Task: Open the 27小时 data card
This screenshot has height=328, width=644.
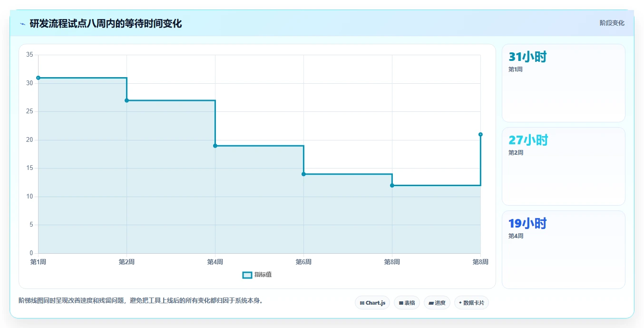Action: click(x=564, y=167)
